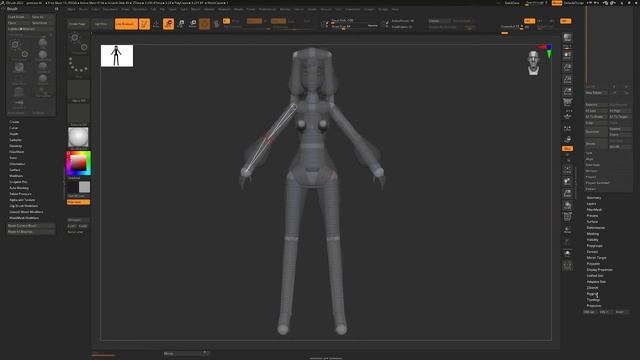Image resolution: width=640 pixels, height=360 pixels.
Task: Open the material sphere selector
Action: 78,138
